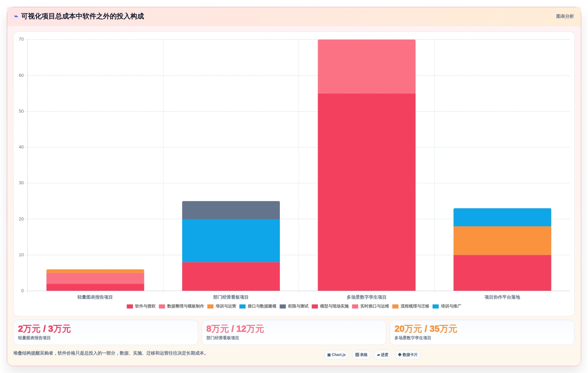Click the pink segment of the 轻量图表报告项目 bar
Viewport: 588px width, 373px height.
pyautogui.click(x=95, y=278)
